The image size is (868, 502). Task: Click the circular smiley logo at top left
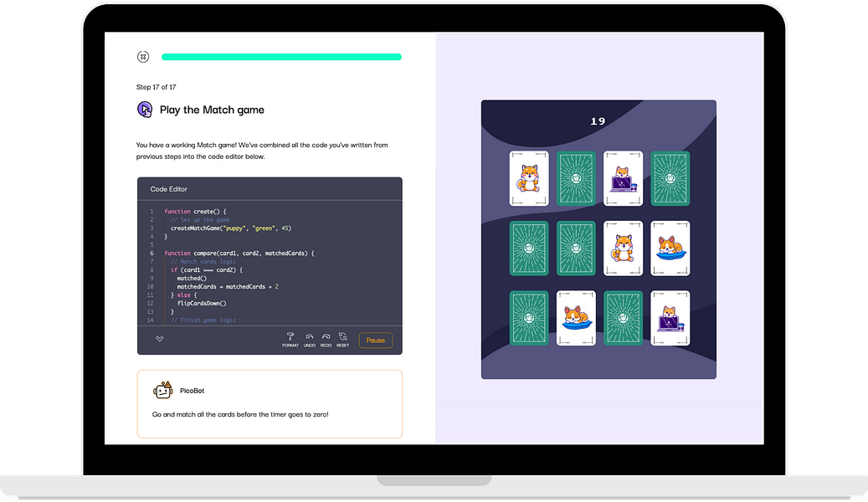143,56
